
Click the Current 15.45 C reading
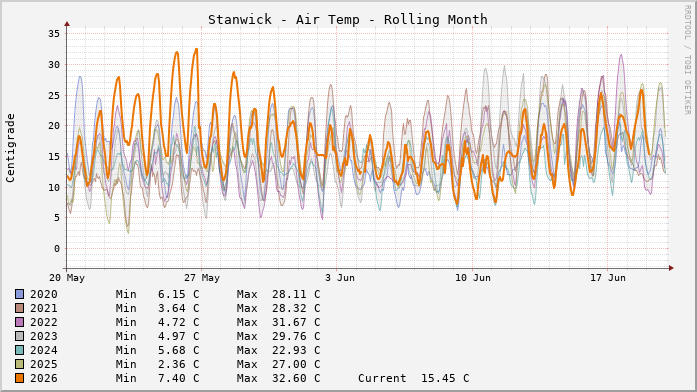(x=413, y=378)
